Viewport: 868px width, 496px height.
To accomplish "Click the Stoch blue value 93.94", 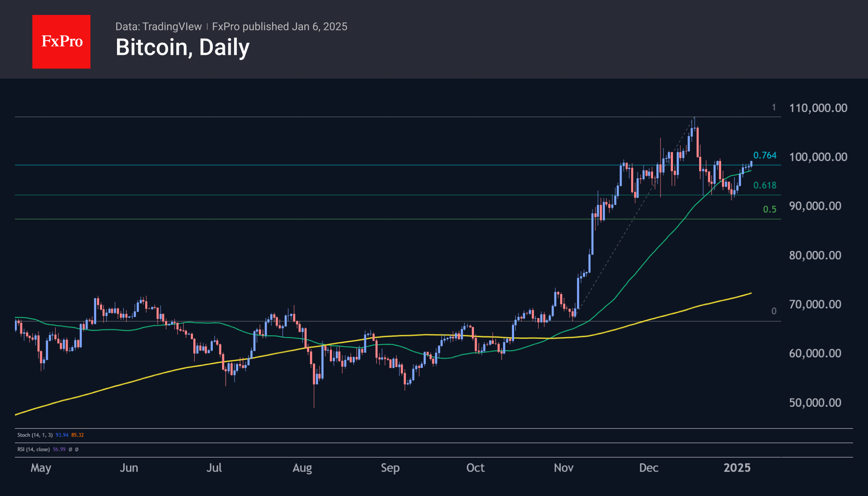I will (x=62, y=435).
